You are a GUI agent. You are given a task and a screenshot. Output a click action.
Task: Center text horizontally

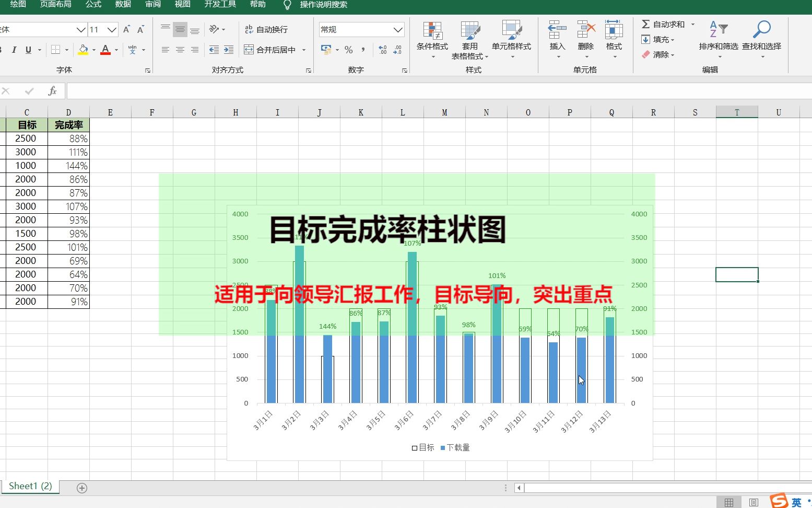click(x=180, y=50)
